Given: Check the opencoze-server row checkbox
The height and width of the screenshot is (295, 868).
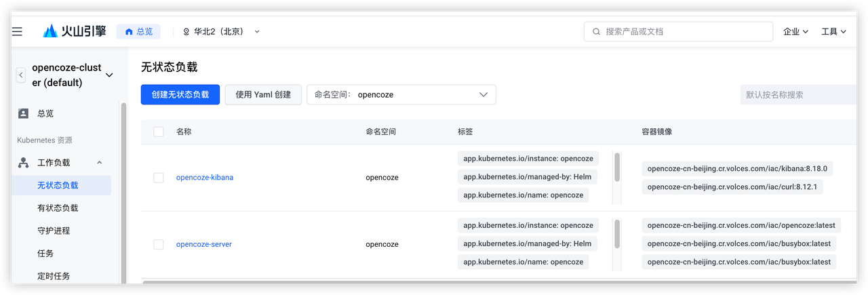Looking at the screenshot, I should coord(159,244).
